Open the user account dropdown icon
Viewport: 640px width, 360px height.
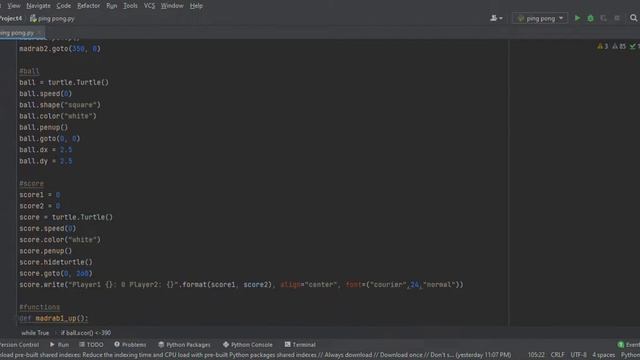point(496,18)
